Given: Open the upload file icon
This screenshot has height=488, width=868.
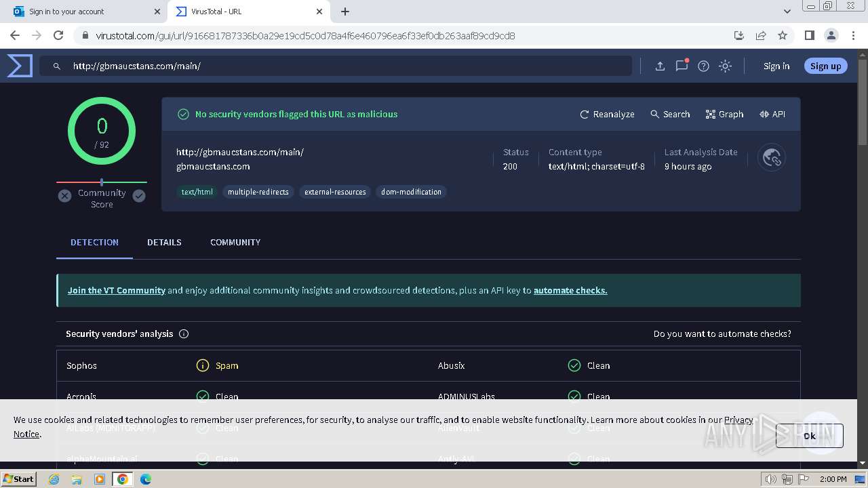Looking at the screenshot, I should click(x=660, y=66).
